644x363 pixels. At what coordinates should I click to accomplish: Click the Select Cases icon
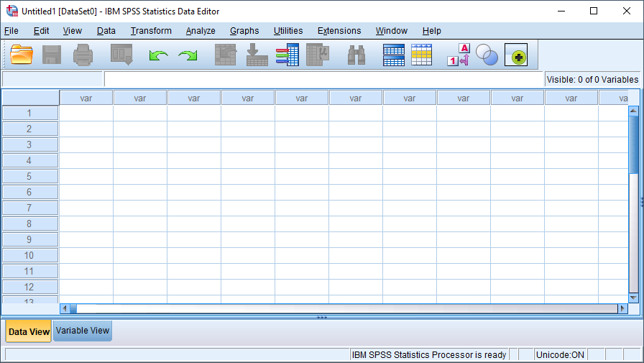point(421,55)
